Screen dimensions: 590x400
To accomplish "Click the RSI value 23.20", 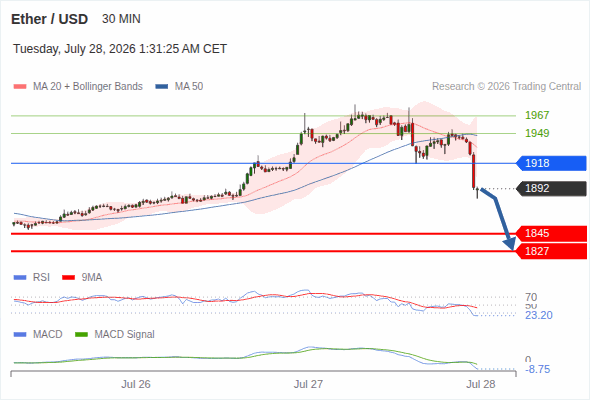I will [x=539, y=315].
